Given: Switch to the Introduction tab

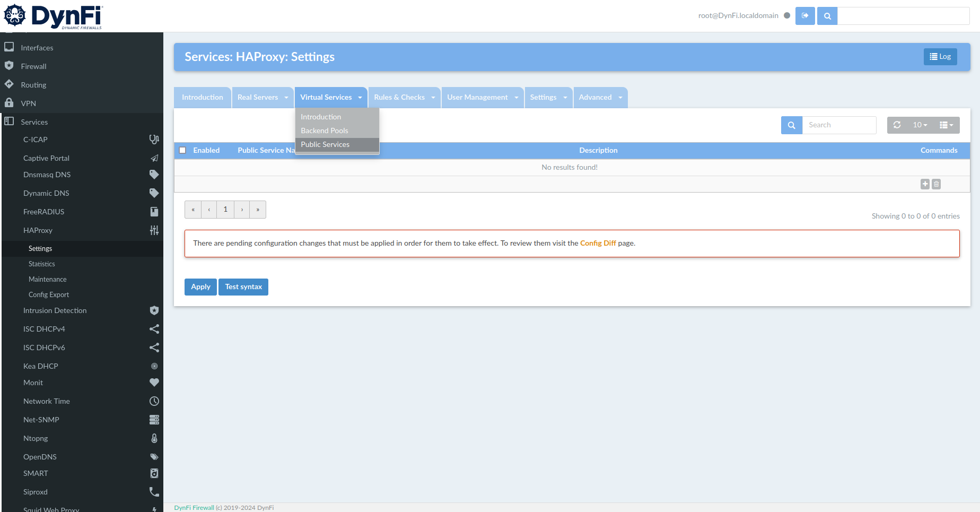Looking at the screenshot, I should tap(203, 98).
